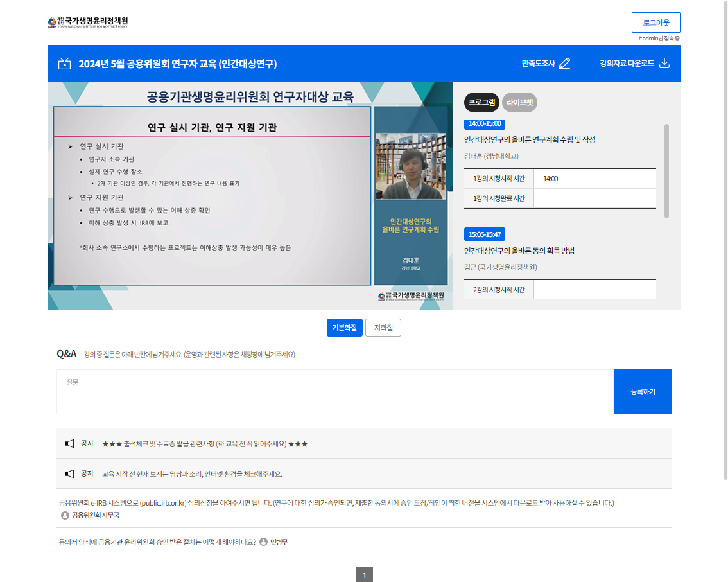Image resolution: width=728 pixels, height=582 pixels.
Task: Click the program list scrollbar
Action: pos(666,170)
